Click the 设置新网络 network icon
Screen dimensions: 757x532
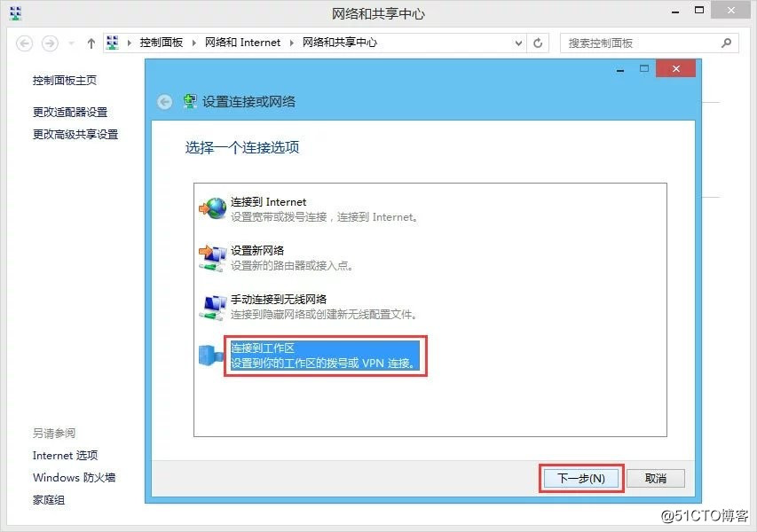pyautogui.click(x=213, y=258)
